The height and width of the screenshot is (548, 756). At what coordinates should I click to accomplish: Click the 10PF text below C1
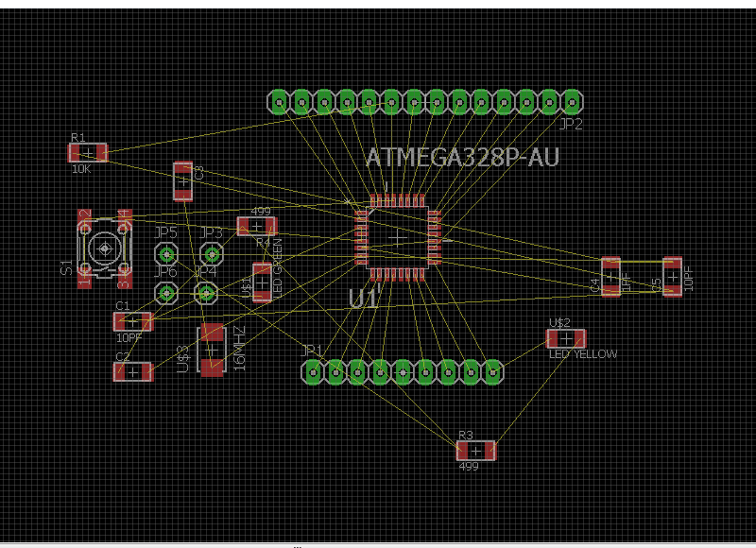[x=129, y=338]
